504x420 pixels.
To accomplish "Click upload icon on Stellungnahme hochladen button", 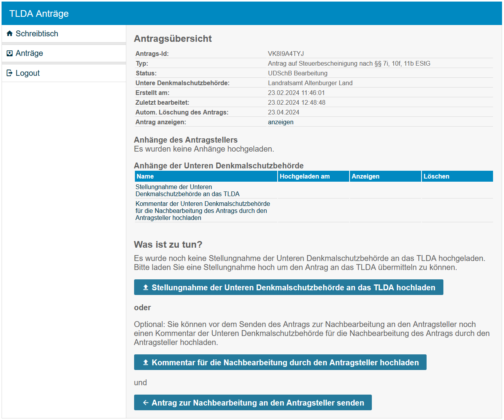I will coord(145,288).
